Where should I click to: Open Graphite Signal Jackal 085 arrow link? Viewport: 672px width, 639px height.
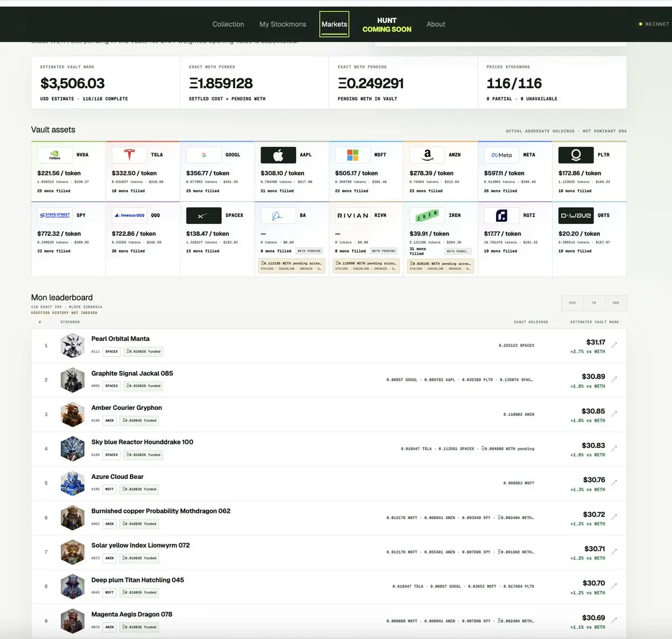614,379
